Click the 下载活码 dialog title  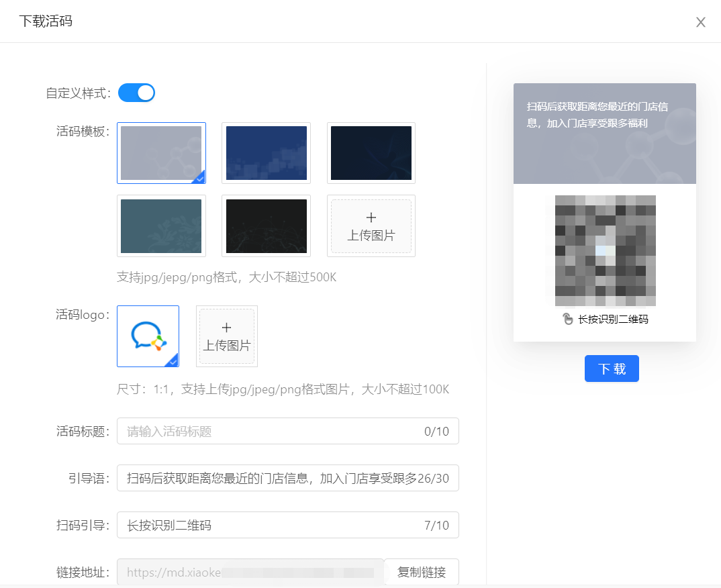[46, 21]
